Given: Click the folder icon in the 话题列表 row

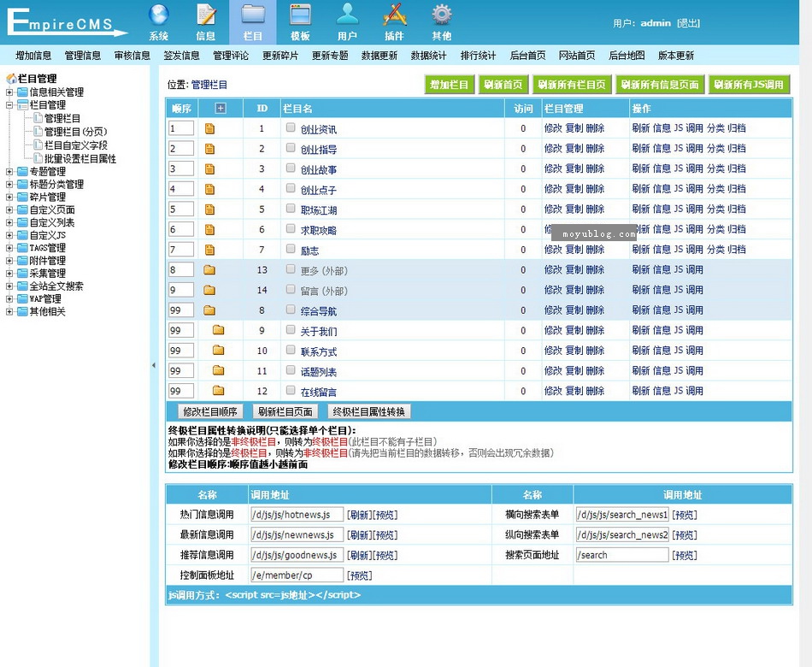Looking at the screenshot, I should tap(219, 370).
